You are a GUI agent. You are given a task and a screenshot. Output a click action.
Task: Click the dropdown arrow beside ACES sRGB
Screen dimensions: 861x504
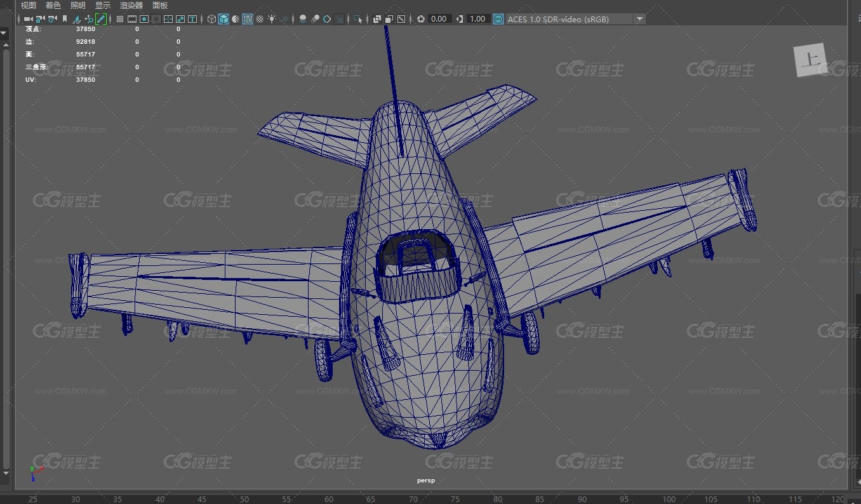click(x=639, y=19)
